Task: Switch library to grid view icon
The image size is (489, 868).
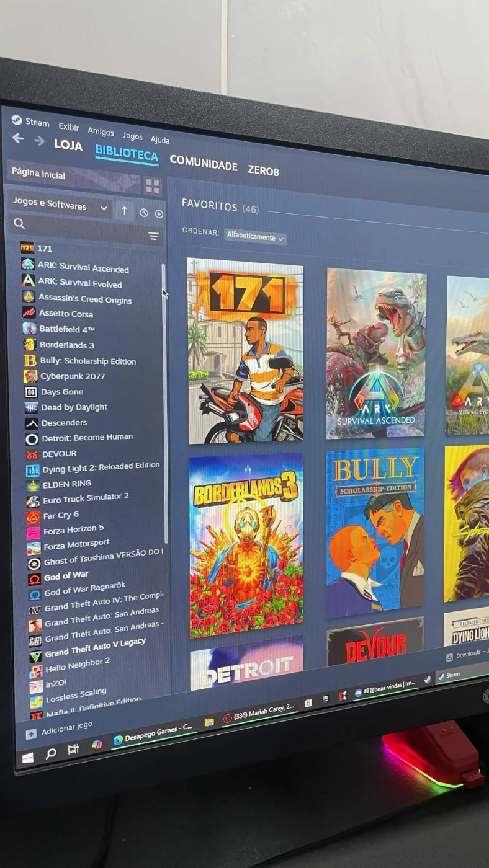Action: click(x=152, y=185)
